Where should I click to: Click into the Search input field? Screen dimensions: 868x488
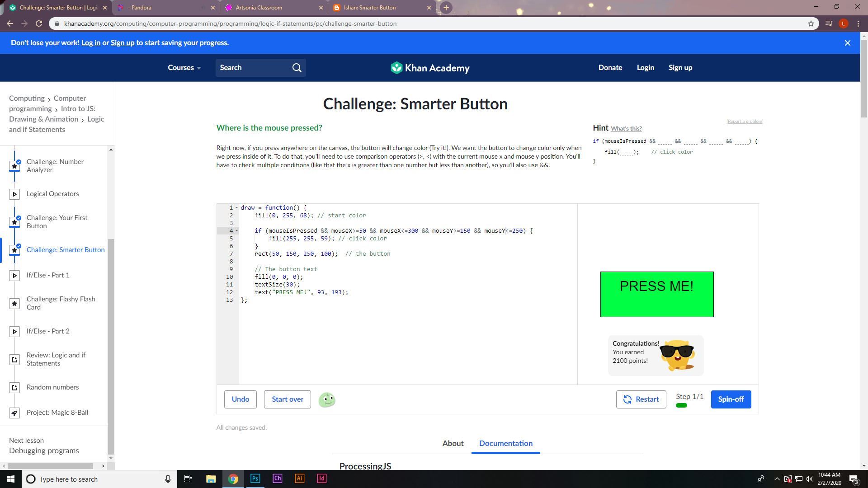point(253,68)
